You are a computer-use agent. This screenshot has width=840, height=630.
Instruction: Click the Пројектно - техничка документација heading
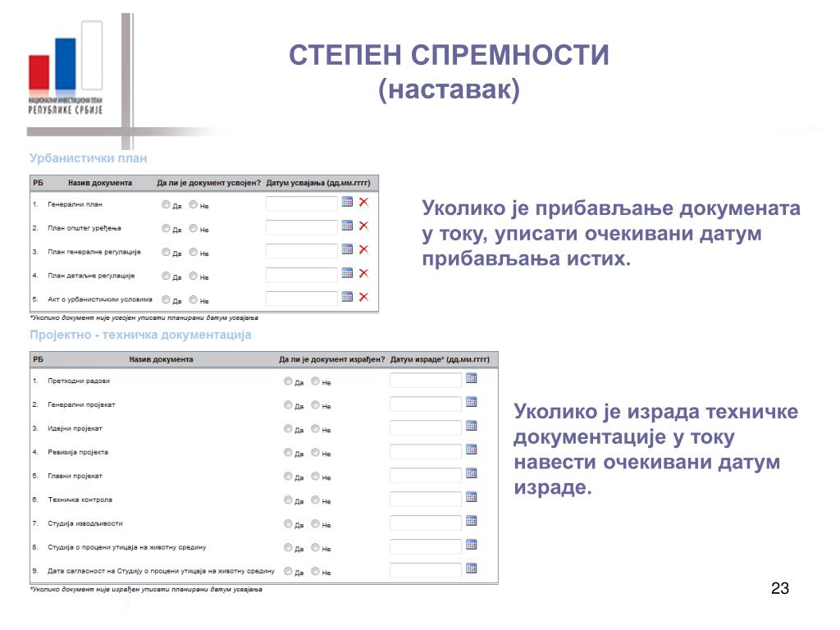[140, 335]
